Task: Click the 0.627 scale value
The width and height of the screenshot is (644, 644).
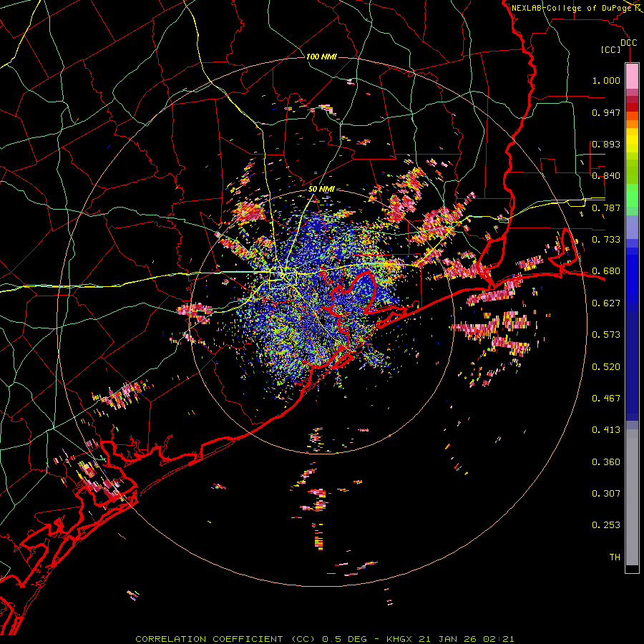Action: coord(606,303)
